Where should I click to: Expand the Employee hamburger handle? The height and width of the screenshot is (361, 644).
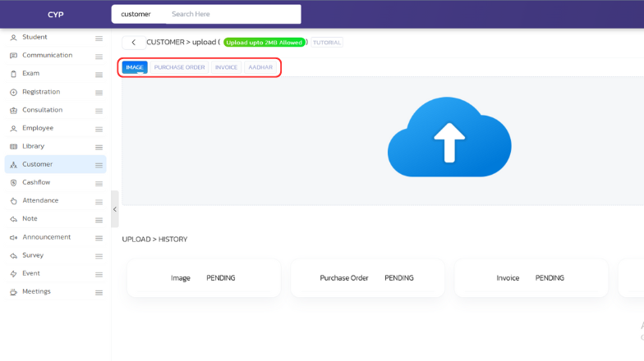(99, 129)
